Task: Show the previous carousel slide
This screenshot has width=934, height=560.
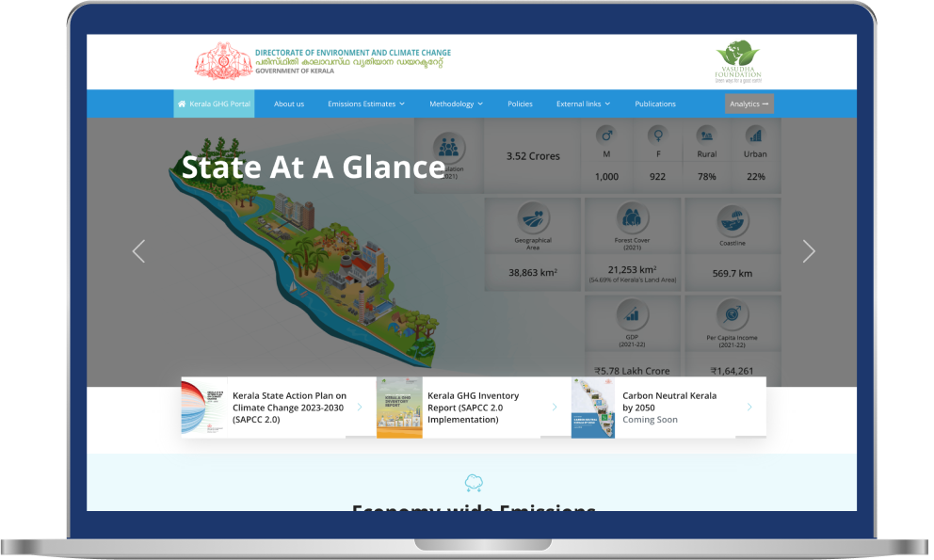Action: [138, 251]
